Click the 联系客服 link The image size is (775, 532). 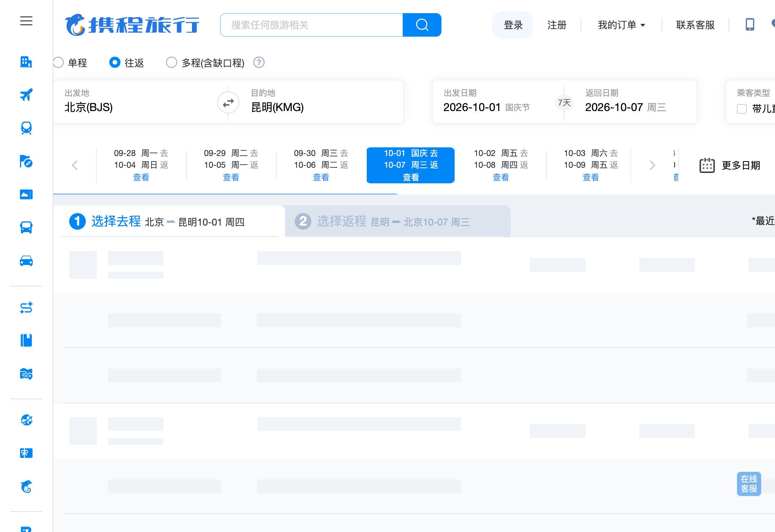click(x=695, y=25)
